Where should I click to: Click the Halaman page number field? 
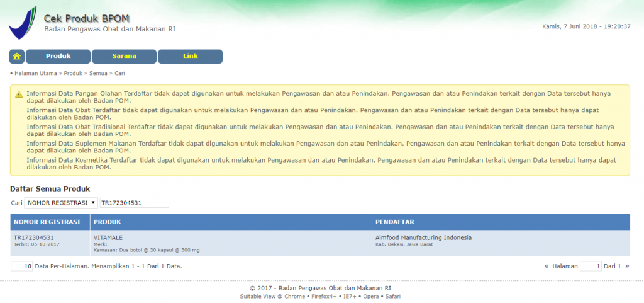click(x=591, y=266)
